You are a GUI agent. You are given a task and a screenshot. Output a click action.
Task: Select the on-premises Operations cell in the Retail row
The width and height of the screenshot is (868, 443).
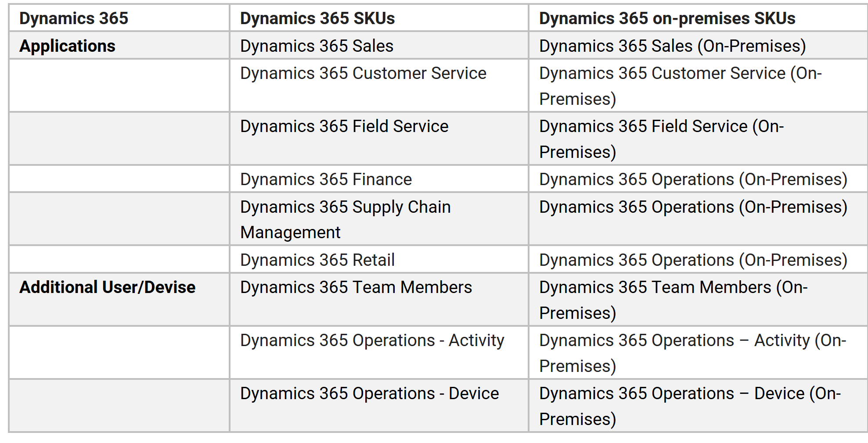click(x=693, y=260)
